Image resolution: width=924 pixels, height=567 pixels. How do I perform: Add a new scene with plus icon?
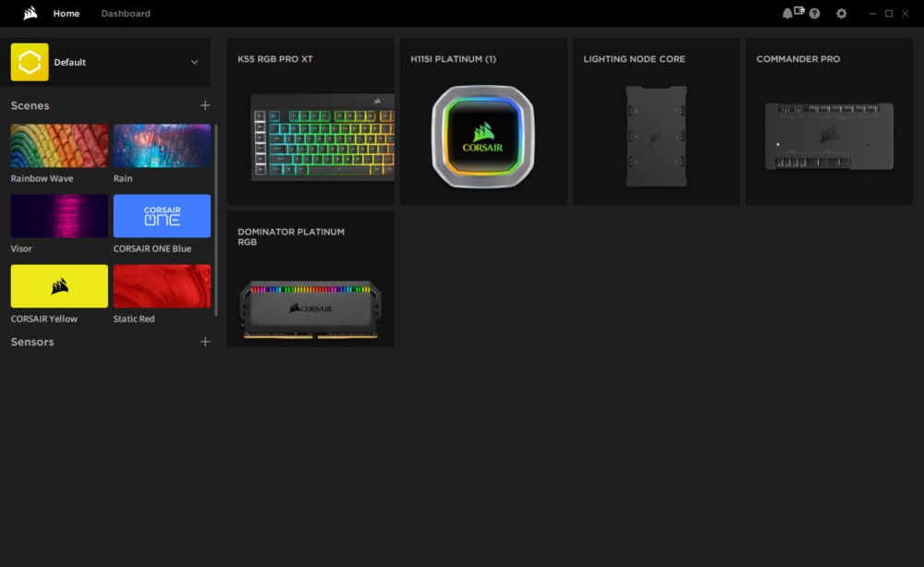[205, 105]
